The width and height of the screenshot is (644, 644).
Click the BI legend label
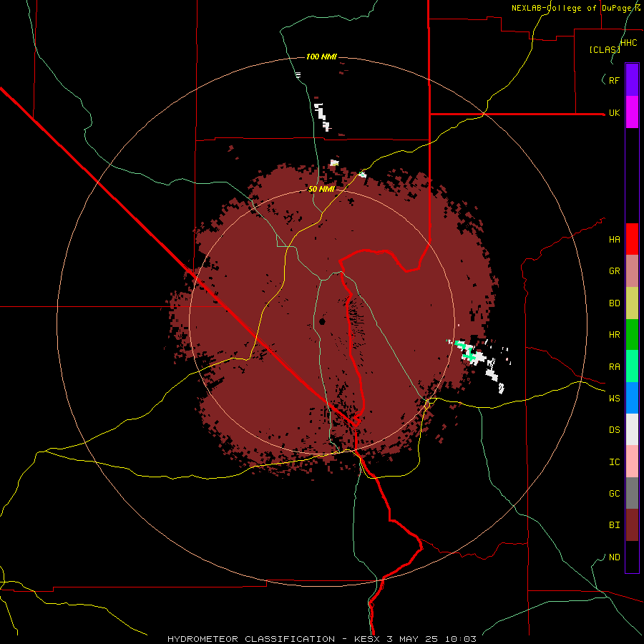[x=614, y=525]
